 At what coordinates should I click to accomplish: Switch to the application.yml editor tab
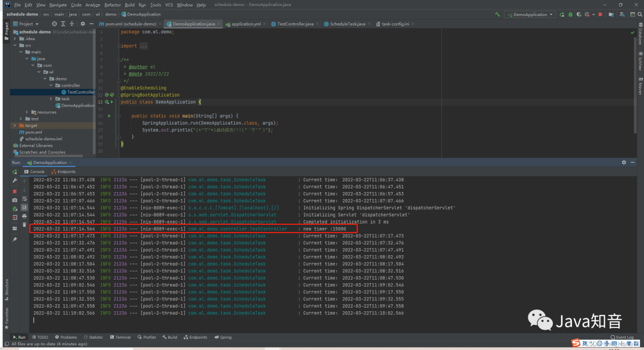pyautogui.click(x=246, y=24)
